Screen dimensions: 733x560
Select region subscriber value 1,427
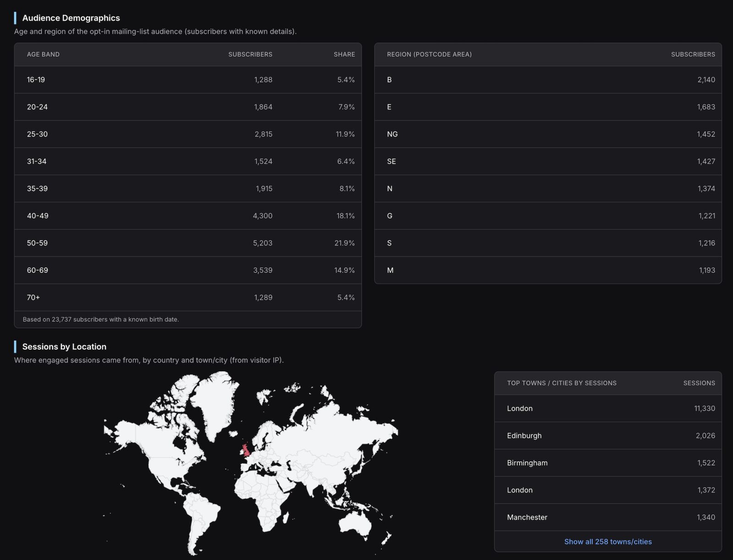tap(706, 161)
